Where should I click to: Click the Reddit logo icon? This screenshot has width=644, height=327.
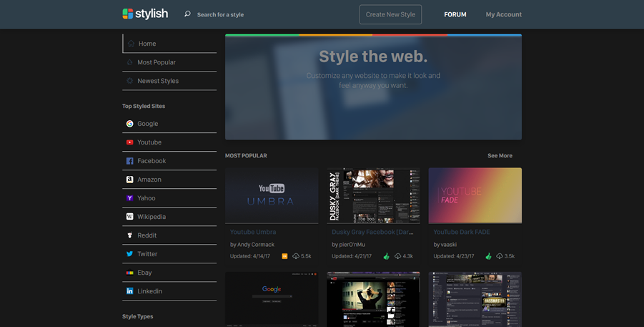coord(130,235)
